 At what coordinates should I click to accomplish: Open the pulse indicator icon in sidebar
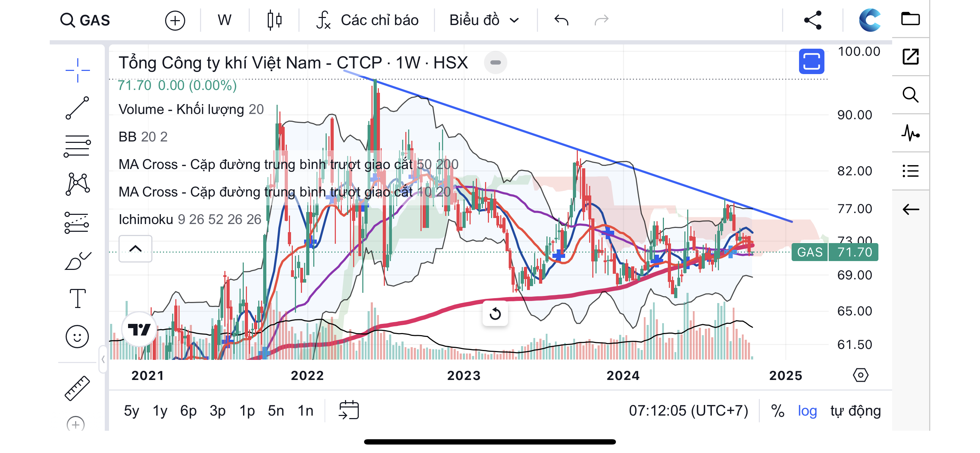coord(911,133)
